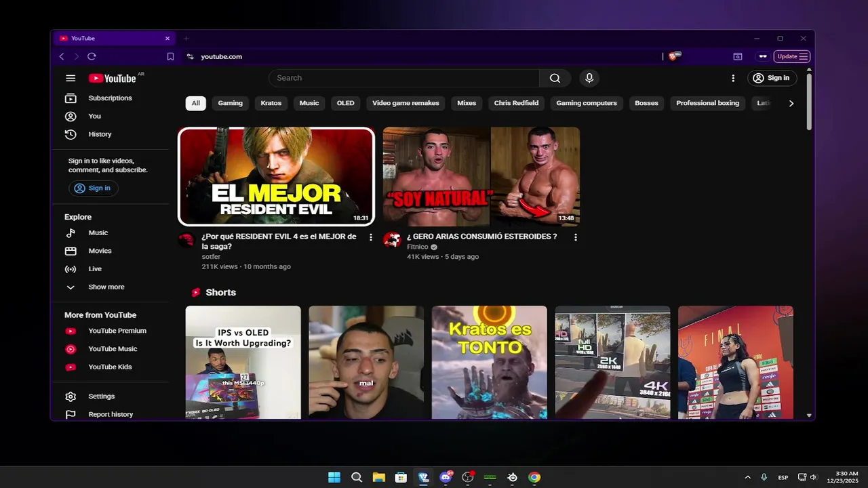Show hidden system tray icons
The width and height of the screenshot is (868, 488).
(x=747, y=477)
